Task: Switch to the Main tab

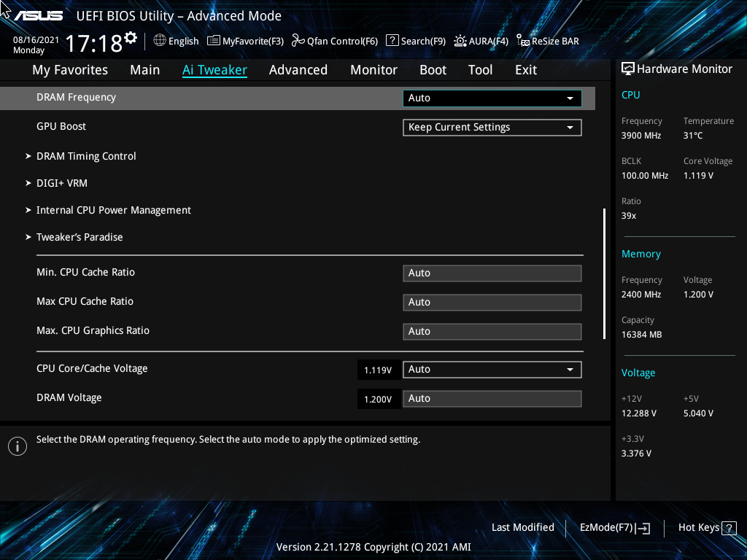Action: pos(145,70)
